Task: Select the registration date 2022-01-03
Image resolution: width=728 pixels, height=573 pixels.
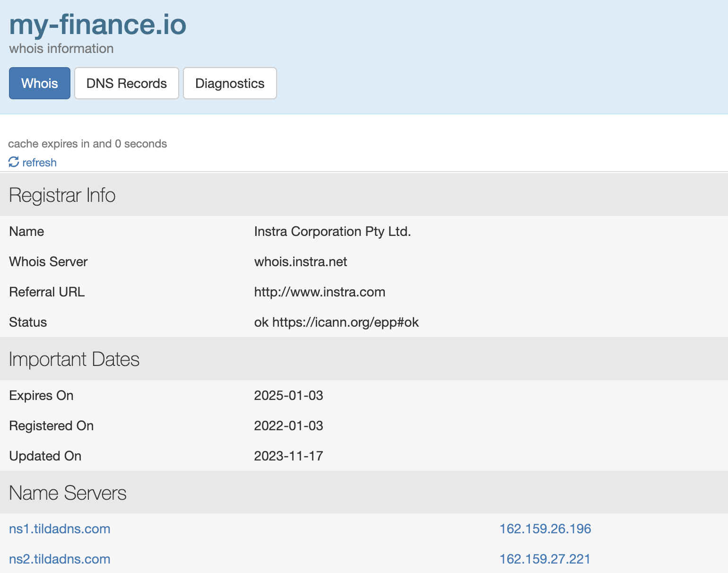Action: click(x=288, y=425)
